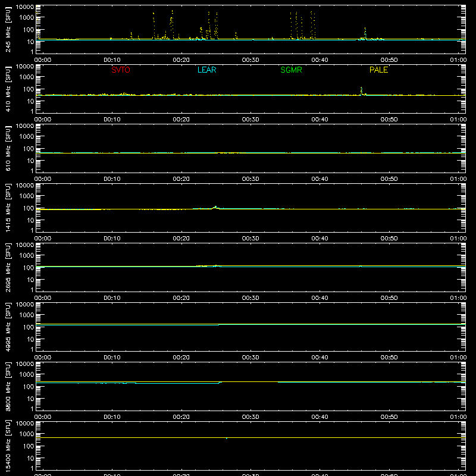Click the green SGMR station label

(291, 70)
